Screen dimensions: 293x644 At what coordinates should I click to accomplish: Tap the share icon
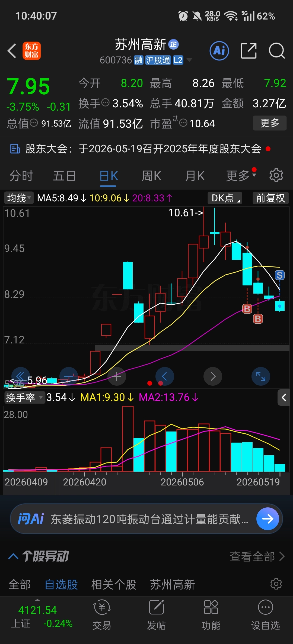(249, 51)
